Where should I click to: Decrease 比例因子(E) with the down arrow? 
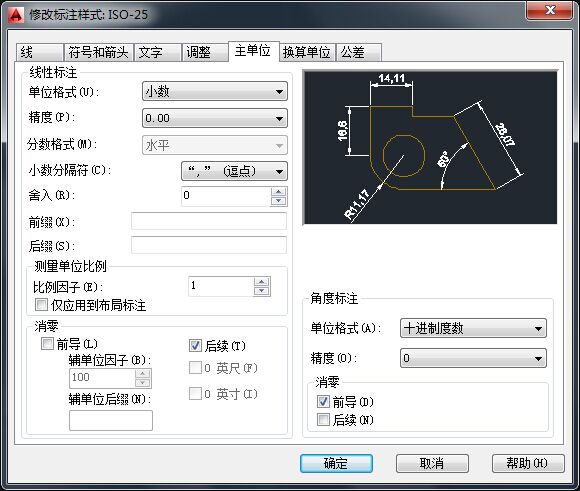click(x=262, y=291)
